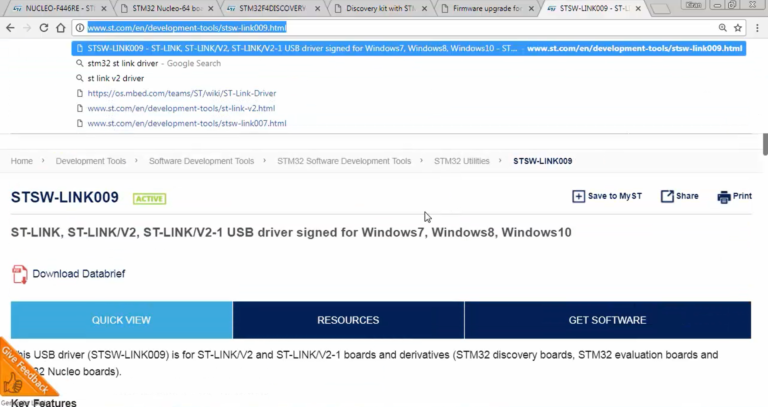The image size is (768, 407).
Task: Click the Print label
Action: [742, 196]
